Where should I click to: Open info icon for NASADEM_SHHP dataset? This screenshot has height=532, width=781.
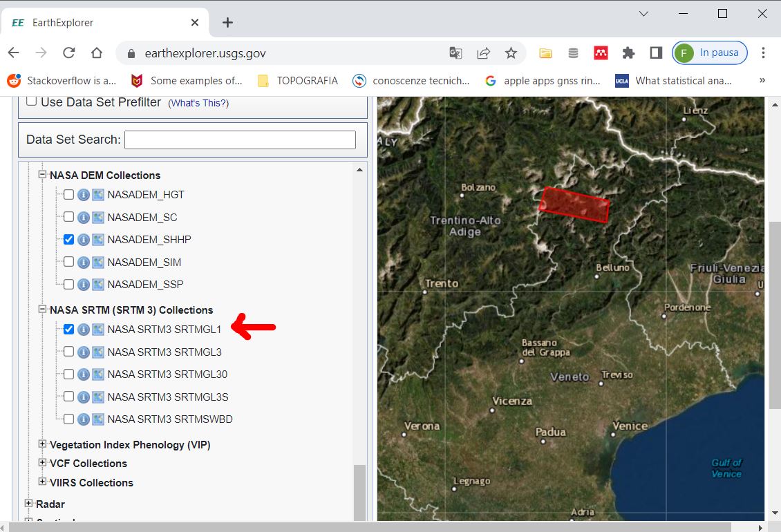tap(84, 240)
